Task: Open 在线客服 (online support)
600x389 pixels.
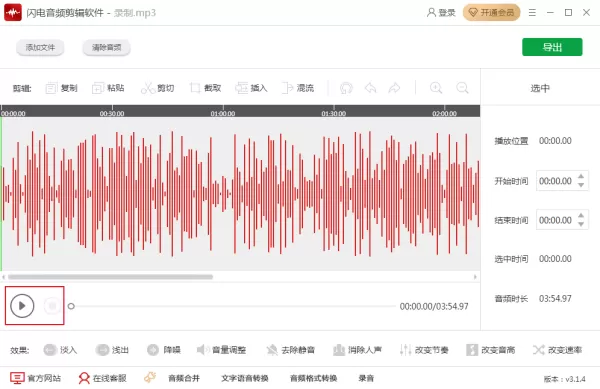Action: (x=102, y=378)
